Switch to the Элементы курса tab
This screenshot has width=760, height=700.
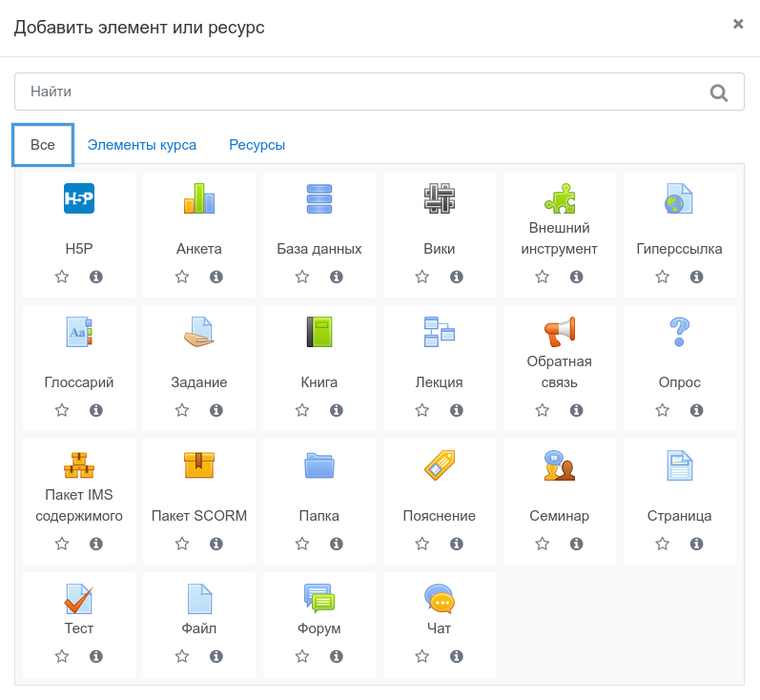coord(142,145)
